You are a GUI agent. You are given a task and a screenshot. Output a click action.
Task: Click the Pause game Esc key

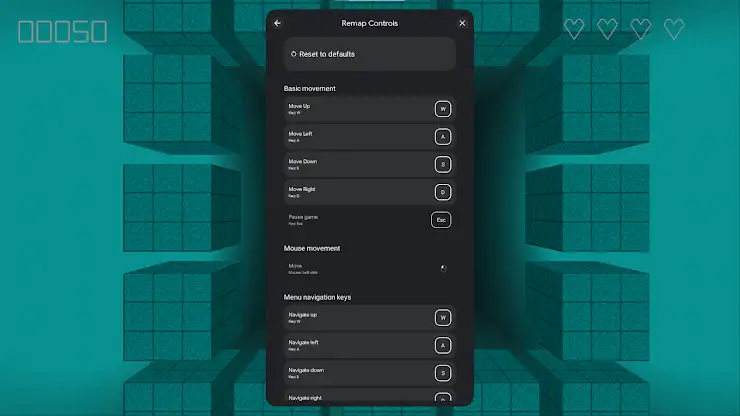441,220
